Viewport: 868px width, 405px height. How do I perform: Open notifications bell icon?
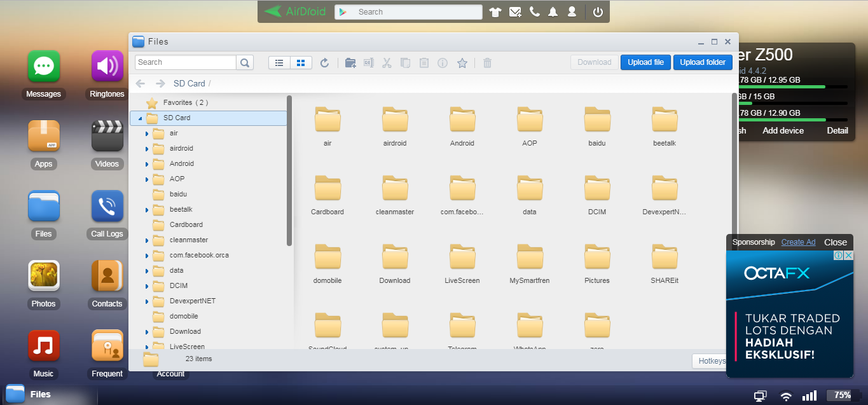(553, 12)
